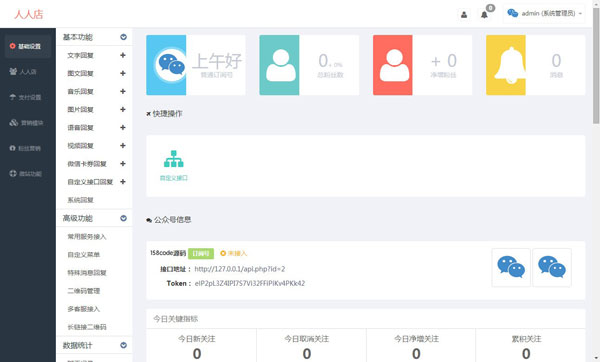Click the 今日新关注 count
The width and height of the screenshot is (600, 362).
tap(197, 354)
